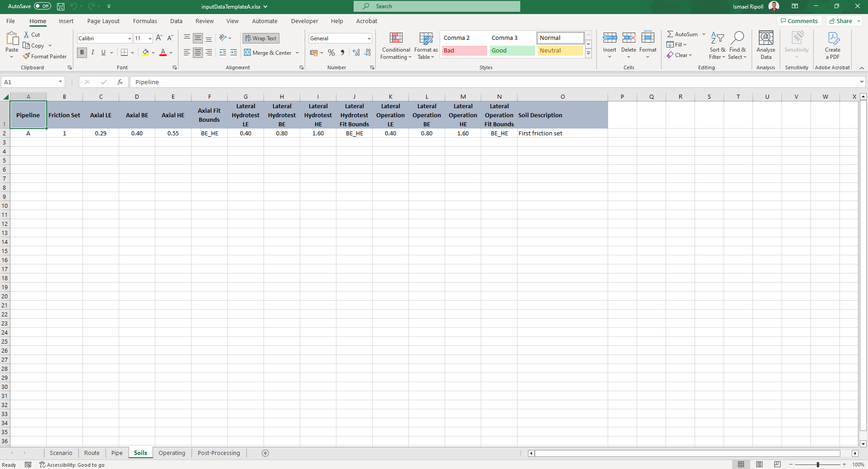Click the Comments button
This screenshot has height=469, width=868.
click(x=799, y=21)
